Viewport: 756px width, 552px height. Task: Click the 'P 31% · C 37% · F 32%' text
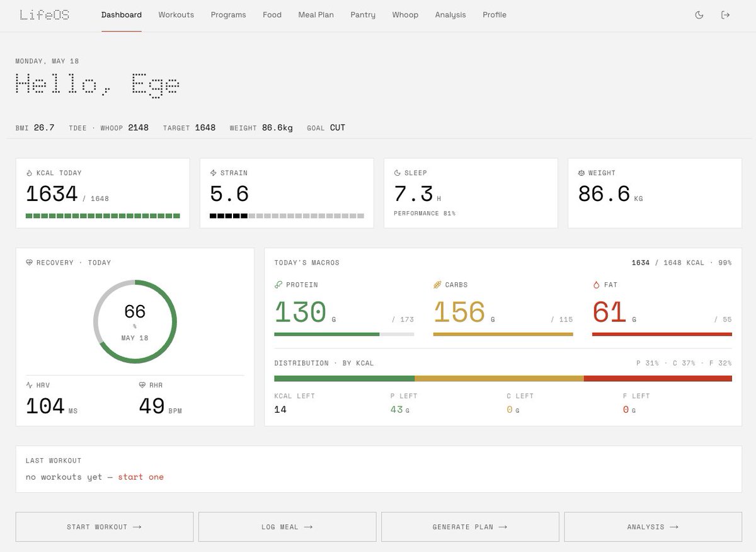[x=684, y=363]
